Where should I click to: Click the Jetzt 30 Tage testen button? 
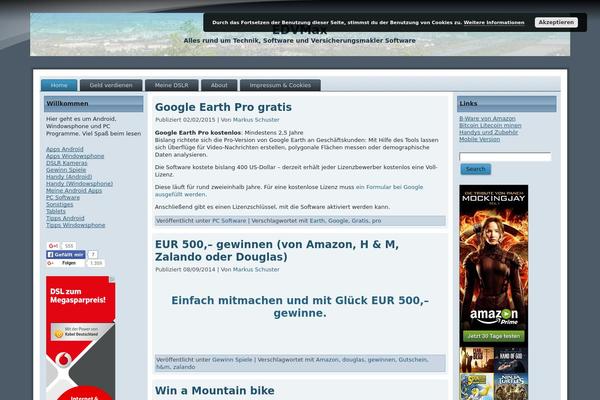click(x=494, y=336)
